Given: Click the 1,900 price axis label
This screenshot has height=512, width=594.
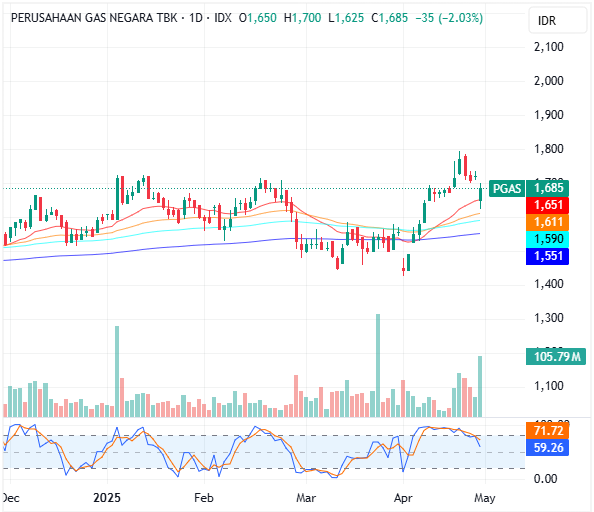Looking at the screenshot, I should (x=549, y=115).
